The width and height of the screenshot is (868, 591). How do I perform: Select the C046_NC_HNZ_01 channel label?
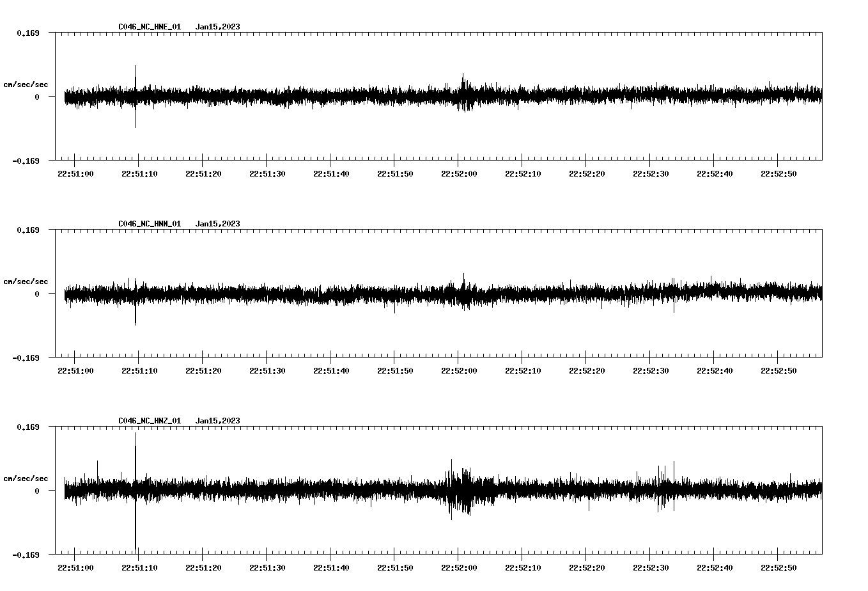coord(149,421)
